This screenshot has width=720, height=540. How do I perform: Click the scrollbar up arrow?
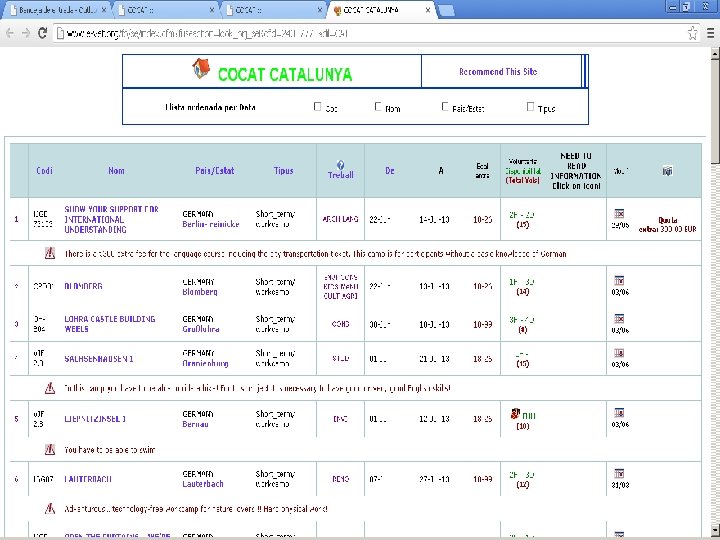pyautogui.click(x=714, y=52)
